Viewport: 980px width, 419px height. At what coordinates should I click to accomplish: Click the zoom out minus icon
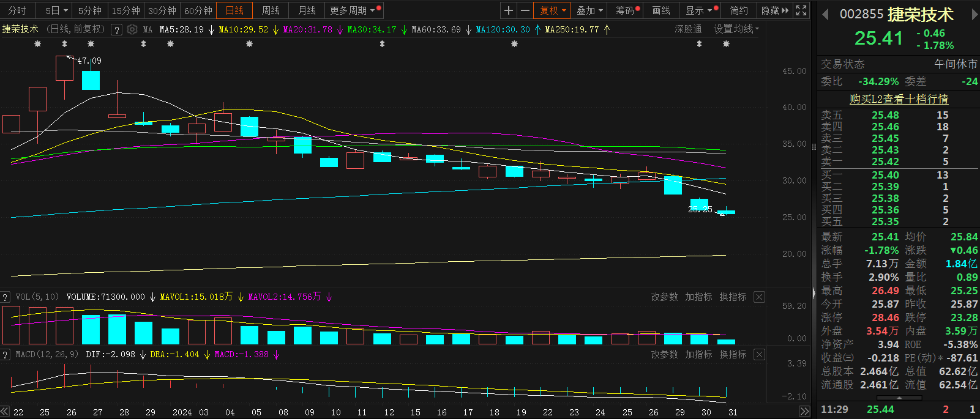coord(525,10)
